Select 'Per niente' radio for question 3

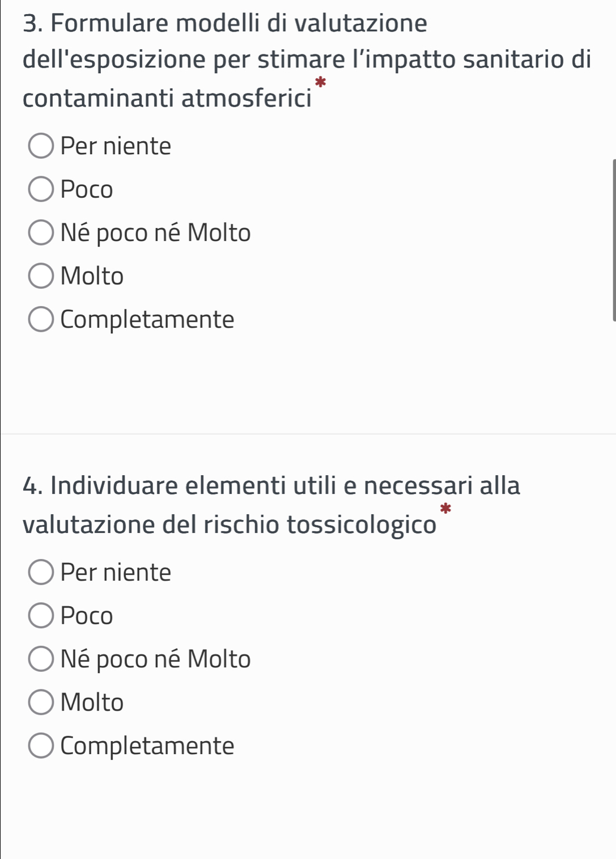[x=41, y=146]
